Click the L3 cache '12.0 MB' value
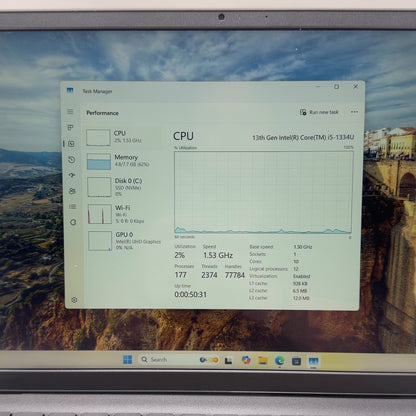 coord(301,298)
